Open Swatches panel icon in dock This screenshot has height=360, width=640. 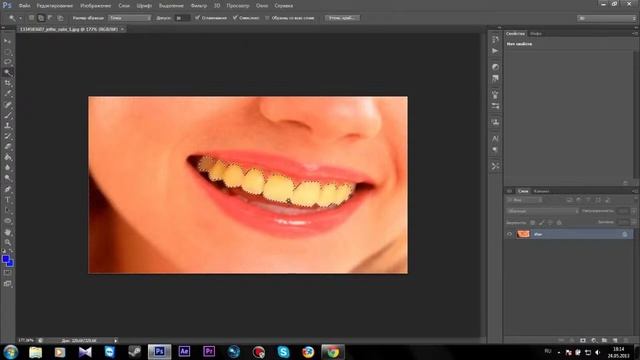coord(495,78)
